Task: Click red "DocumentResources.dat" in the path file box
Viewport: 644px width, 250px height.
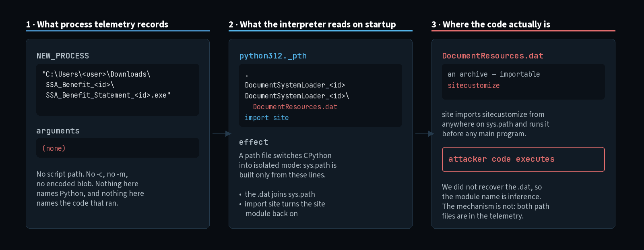Action: click(x=295, y=107)
